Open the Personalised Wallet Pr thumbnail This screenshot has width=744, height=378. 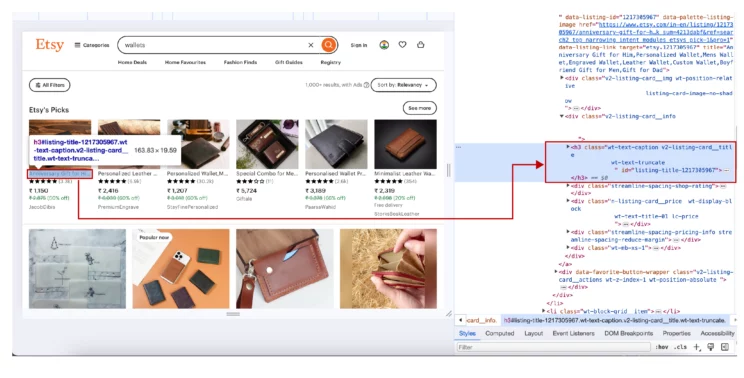point(336,144)
